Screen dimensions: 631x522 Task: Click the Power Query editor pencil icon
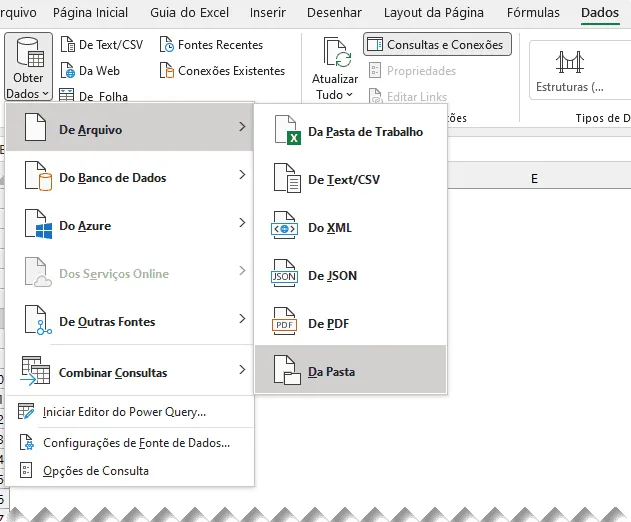tap(26, 411)
